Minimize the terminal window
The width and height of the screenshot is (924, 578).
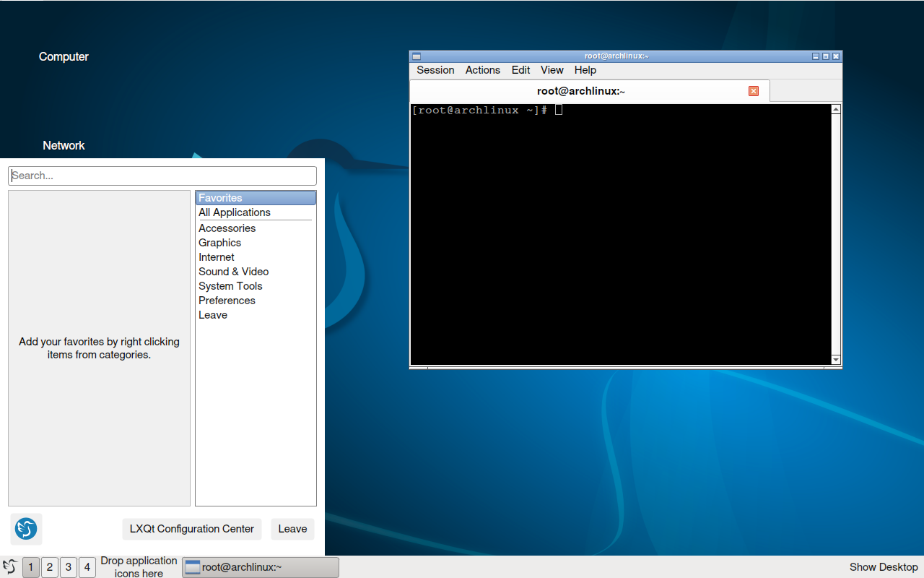click(x=816, y=56)
